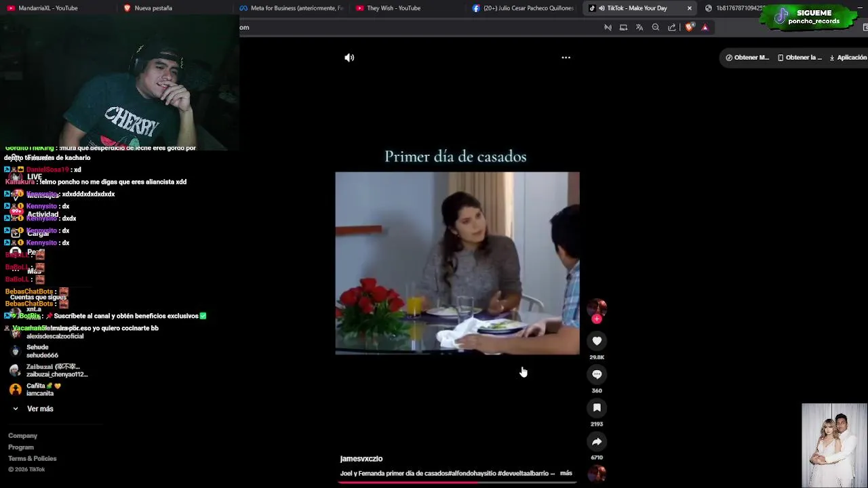The image size is (868, 488).
Task: Like the video with the heart icon
Action: [x=597, y=341]
